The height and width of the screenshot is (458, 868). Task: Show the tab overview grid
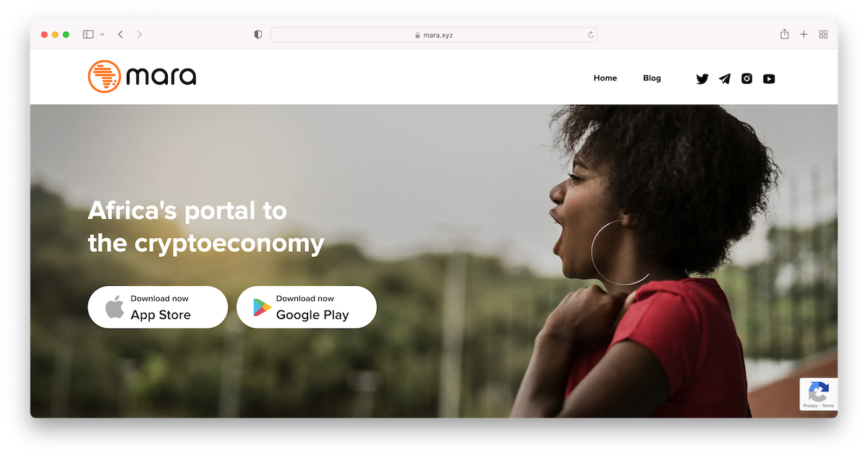pyautogui.click(x=823, y=34)
